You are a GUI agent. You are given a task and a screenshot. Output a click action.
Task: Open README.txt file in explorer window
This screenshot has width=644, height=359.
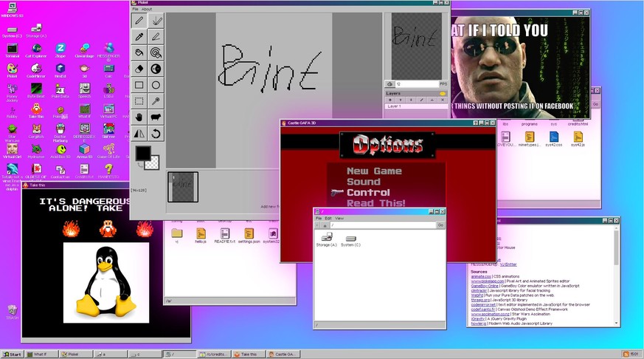pos(225,236)
